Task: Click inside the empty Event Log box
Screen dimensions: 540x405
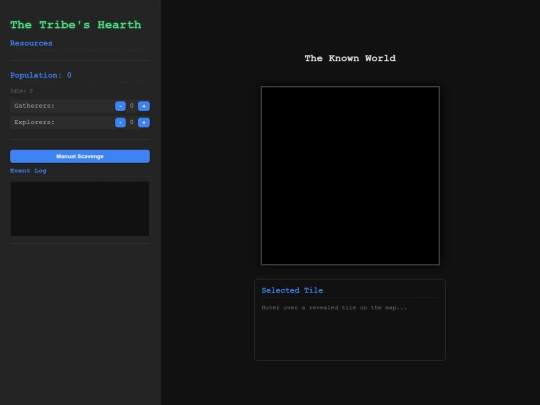Action: [80, 209]
